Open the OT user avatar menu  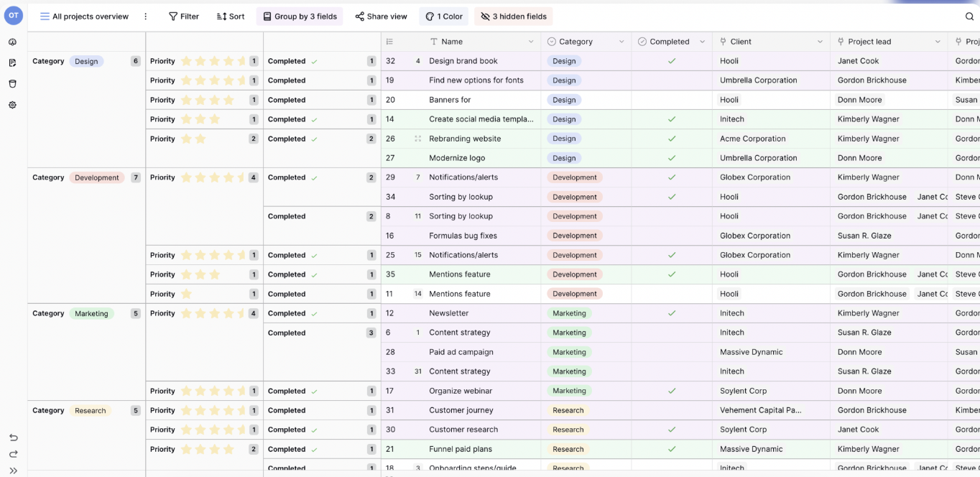(14, 15)
